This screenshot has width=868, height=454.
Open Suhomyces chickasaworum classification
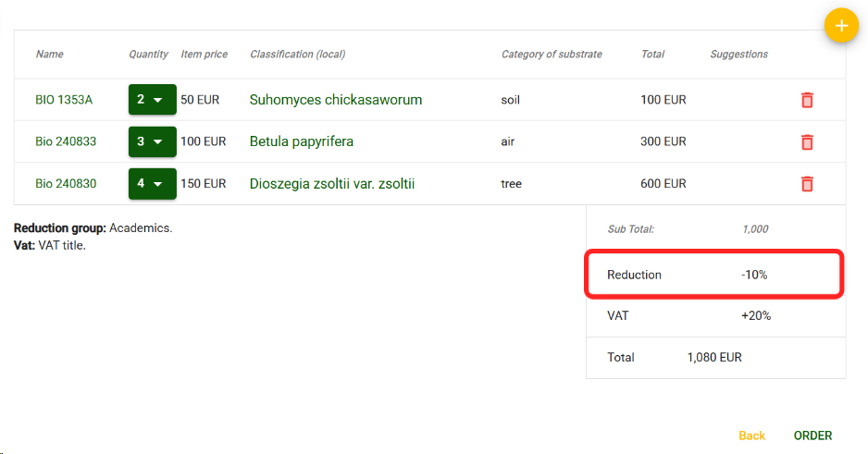(335, 100)
